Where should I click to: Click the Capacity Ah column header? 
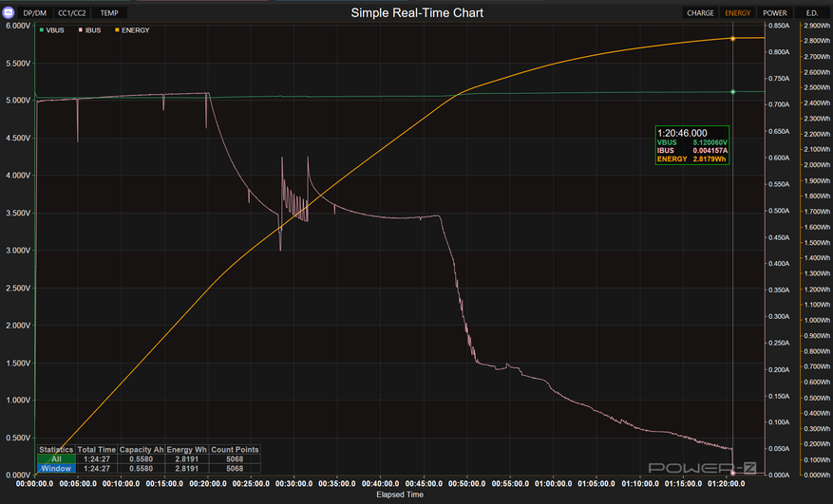[142, 450]
